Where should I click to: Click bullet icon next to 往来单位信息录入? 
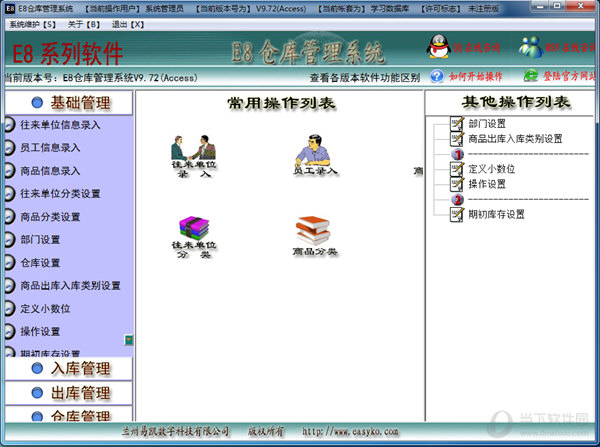point(9,125)
